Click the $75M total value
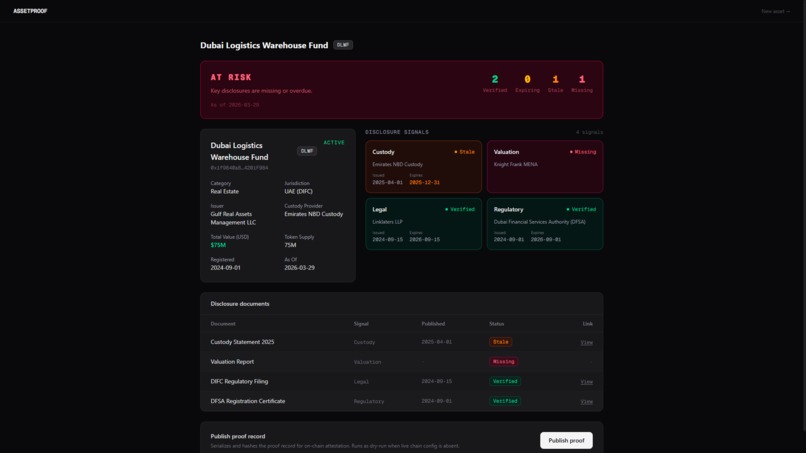The height and width of the screenshot is (453, 806). (x=218, y=245)
